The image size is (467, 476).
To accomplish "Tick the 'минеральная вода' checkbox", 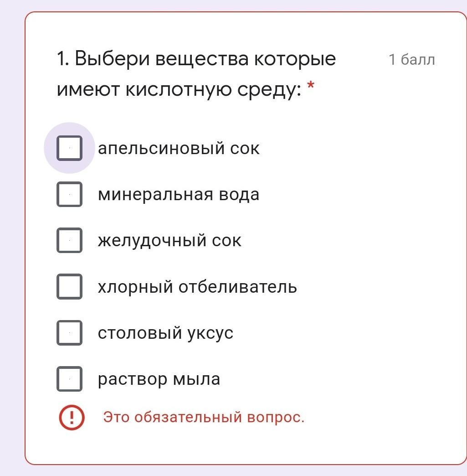I will click(x=69, y=194).
